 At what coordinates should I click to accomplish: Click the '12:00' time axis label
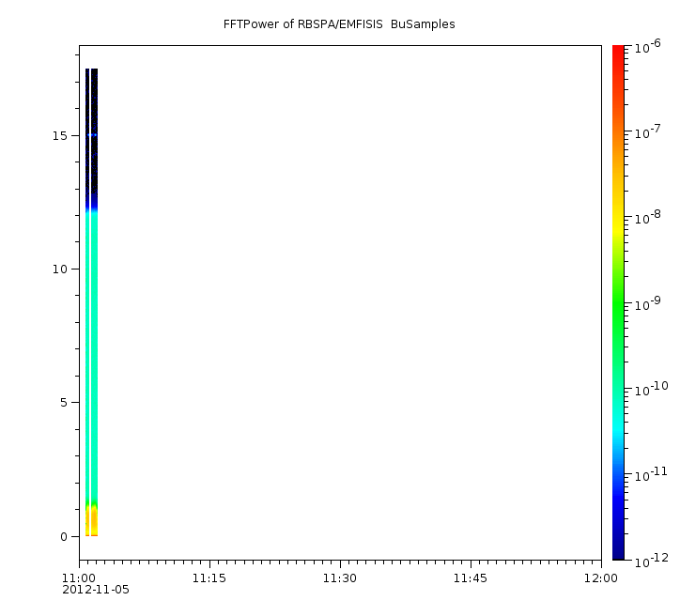coord(601,578)
